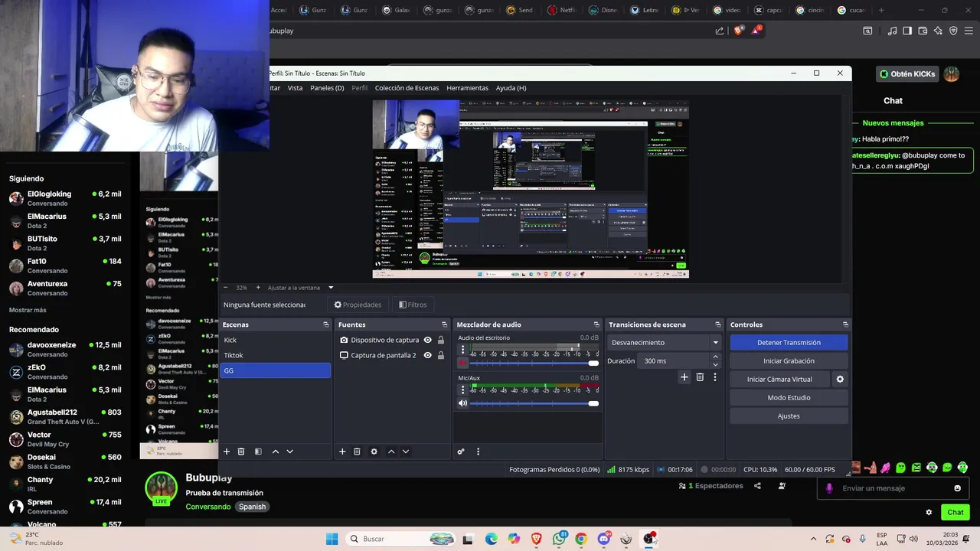Viewport: 980px width, 551px height.
Task: Increase transition duration with up arrow
Action: point(716,357)
